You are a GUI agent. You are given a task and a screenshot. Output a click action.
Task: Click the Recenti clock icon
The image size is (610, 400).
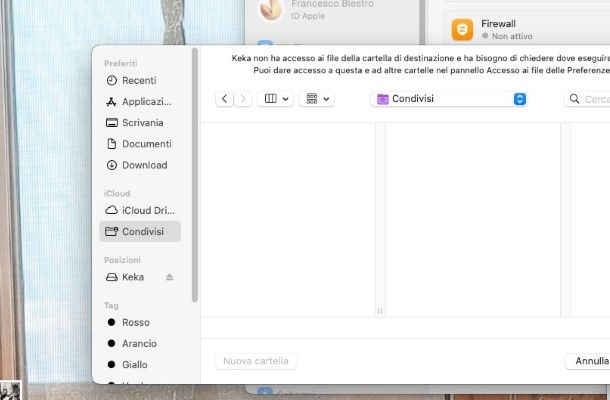tap(112, 81)
